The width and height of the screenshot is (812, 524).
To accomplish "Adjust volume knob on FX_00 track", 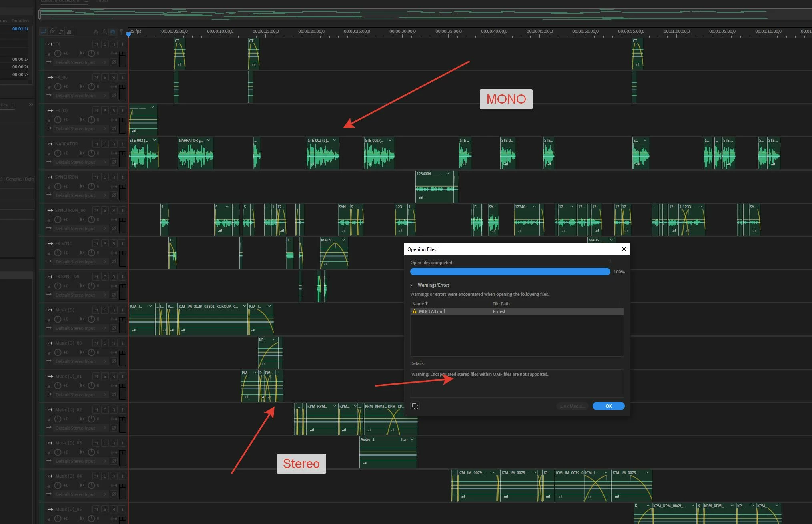I will point(58,86).
